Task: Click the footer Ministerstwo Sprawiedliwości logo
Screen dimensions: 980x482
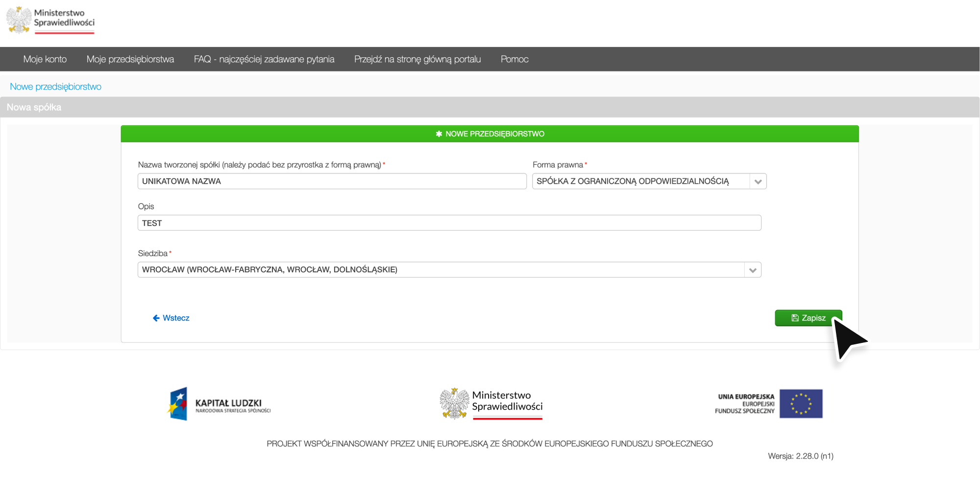Action: coord(491,404)
